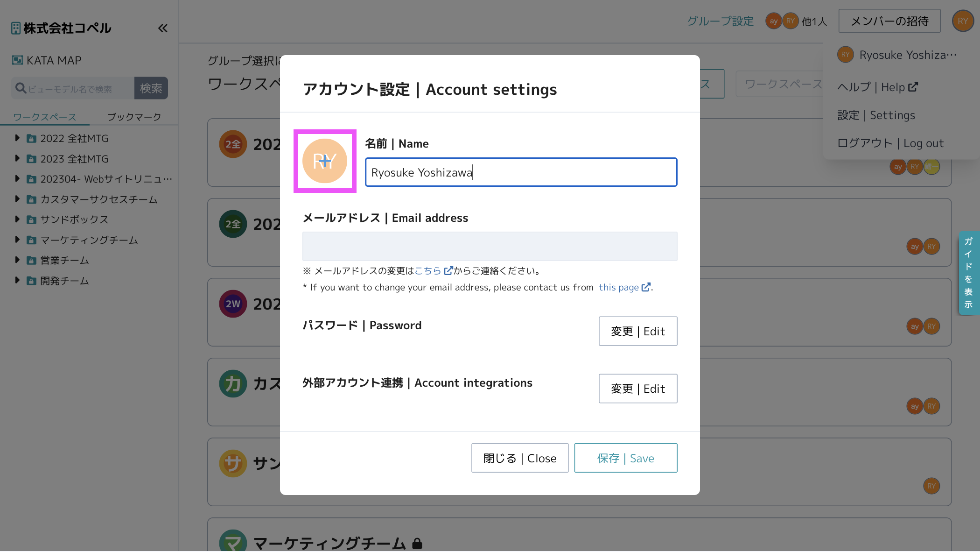Click the Name input field
Screen dimensions: 980x552
521,172
